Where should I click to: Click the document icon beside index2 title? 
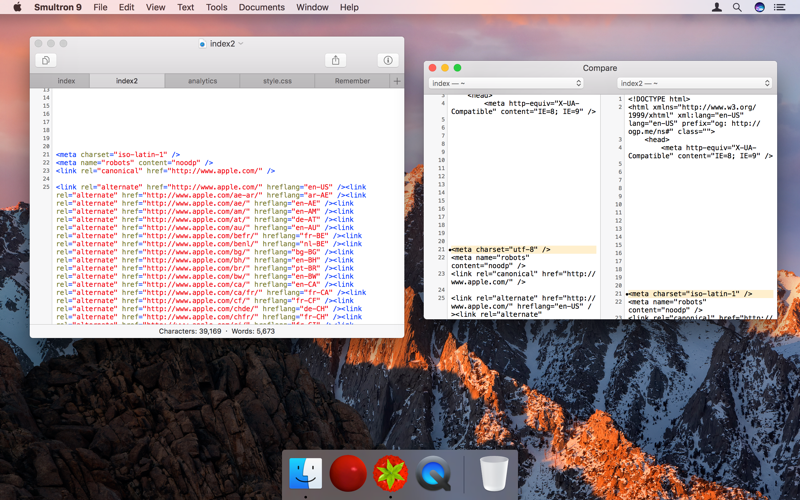pyautogui.click(x=202, y=44)
